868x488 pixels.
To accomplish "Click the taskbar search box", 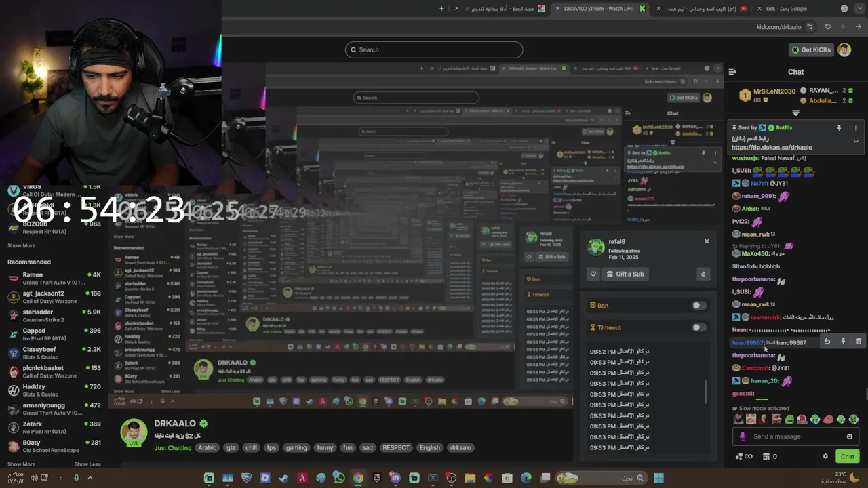I will click(601, 478).
